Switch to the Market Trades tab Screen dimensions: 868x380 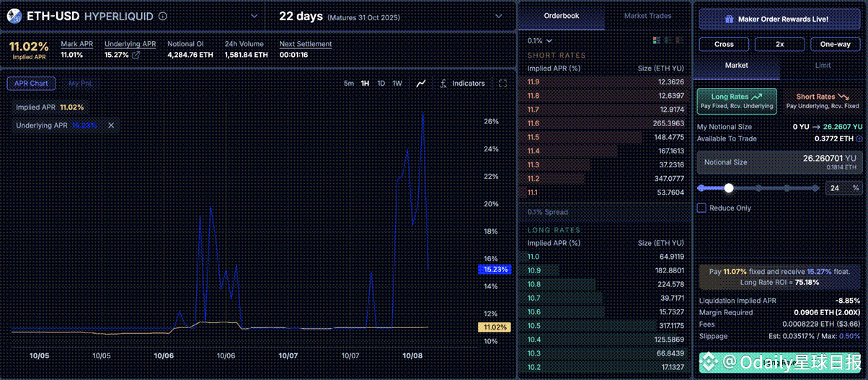[648, 16]
